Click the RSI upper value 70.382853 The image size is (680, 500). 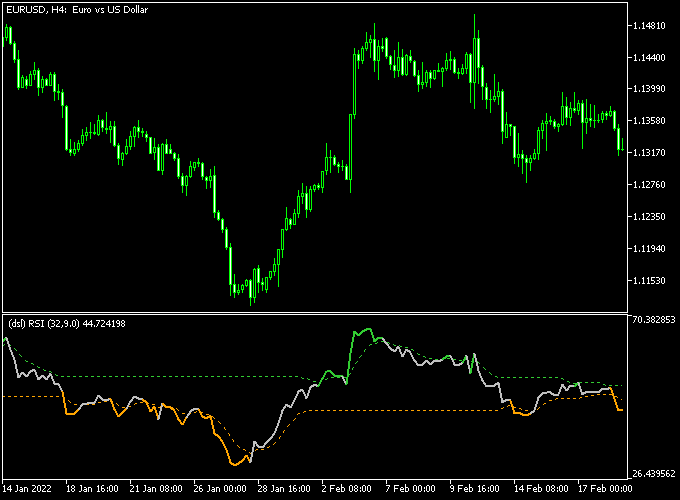click(x=654, y=320)
